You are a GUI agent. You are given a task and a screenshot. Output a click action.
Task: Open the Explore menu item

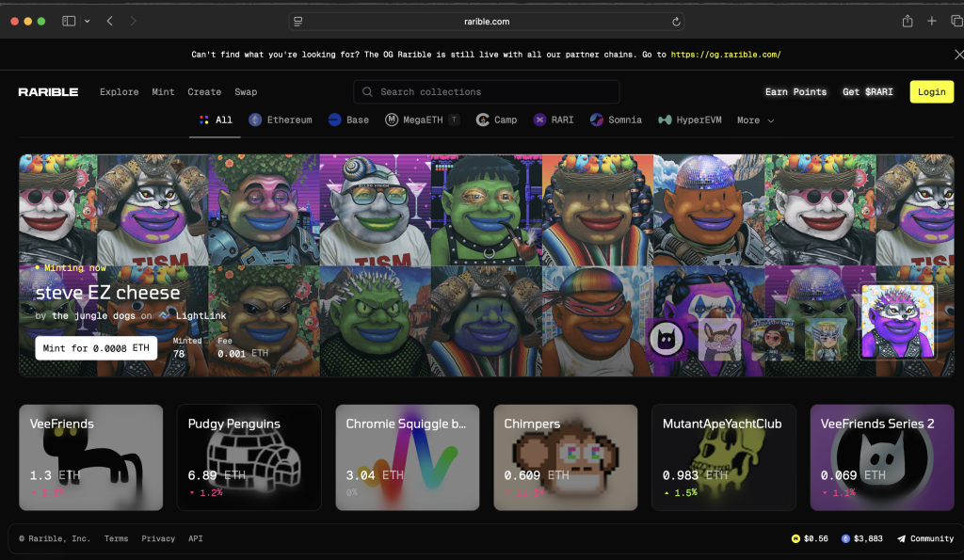(x=120, y=92)
